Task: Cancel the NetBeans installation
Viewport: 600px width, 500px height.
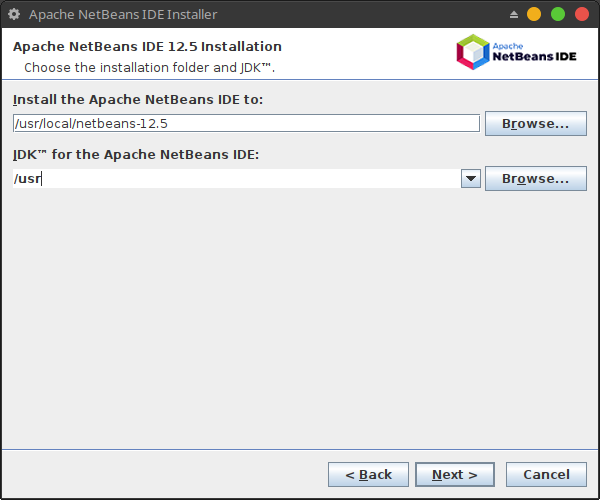Action: (x=546, y=474)
